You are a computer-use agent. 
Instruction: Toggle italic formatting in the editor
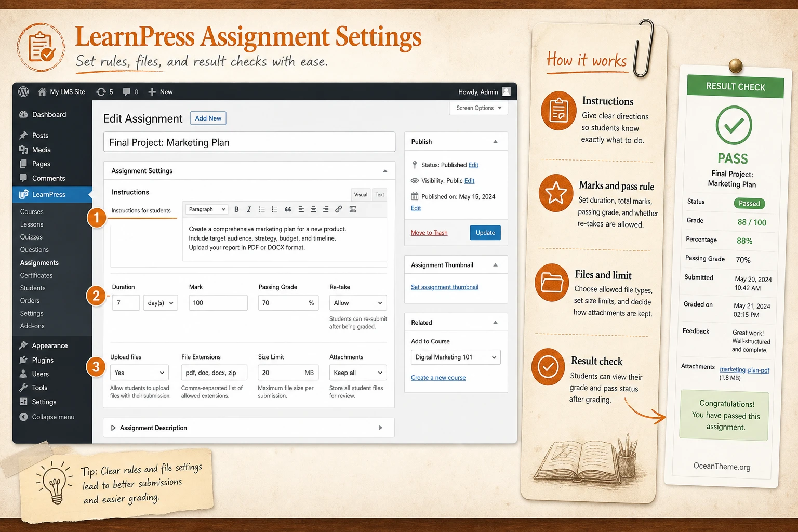[x=249, y=209]
